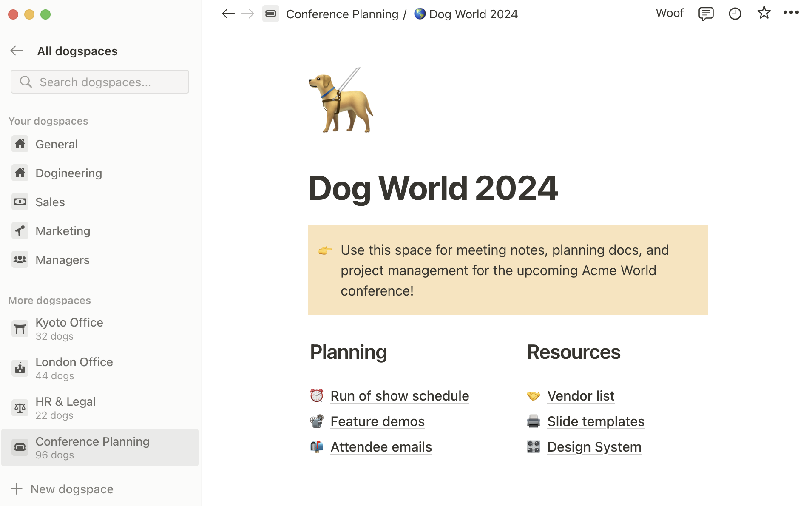Click the plus icon for New dogspace
This screenshot has width=812, height=506.
[x=16, y=489]
